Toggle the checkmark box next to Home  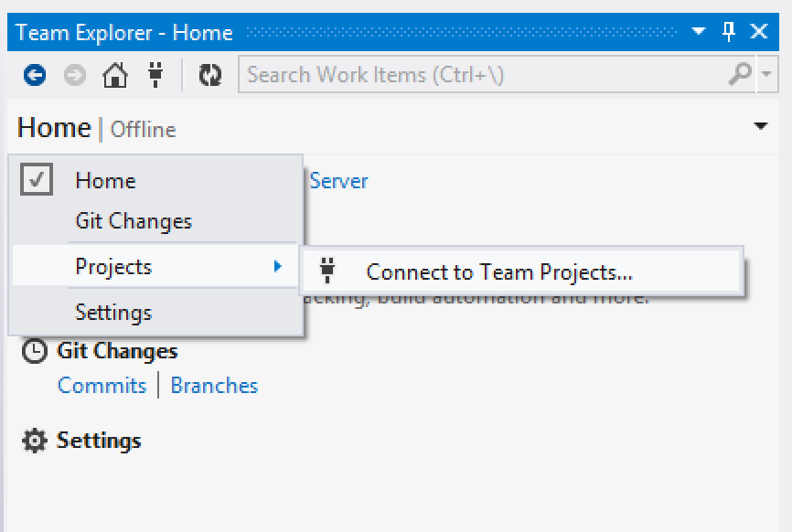37,179
